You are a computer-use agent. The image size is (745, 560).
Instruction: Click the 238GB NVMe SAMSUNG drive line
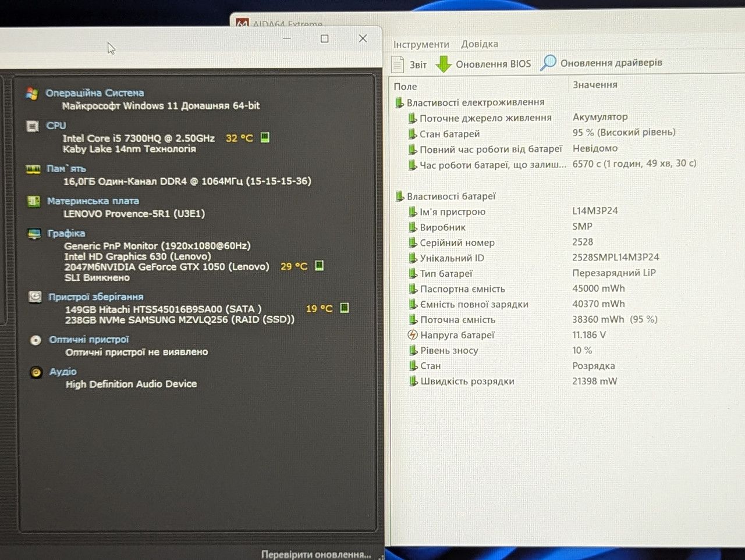pyautogui.click(x=180, y=320)
